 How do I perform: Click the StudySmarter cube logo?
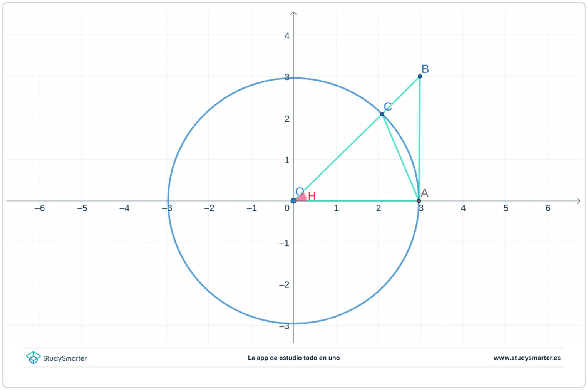pos(34,358)
